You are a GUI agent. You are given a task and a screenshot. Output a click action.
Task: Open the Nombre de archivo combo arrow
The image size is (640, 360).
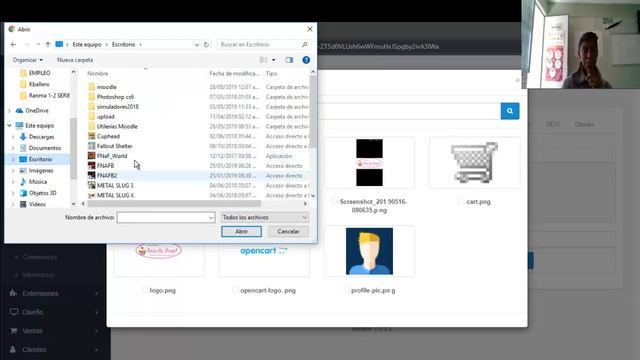click(x=211, y=218)
